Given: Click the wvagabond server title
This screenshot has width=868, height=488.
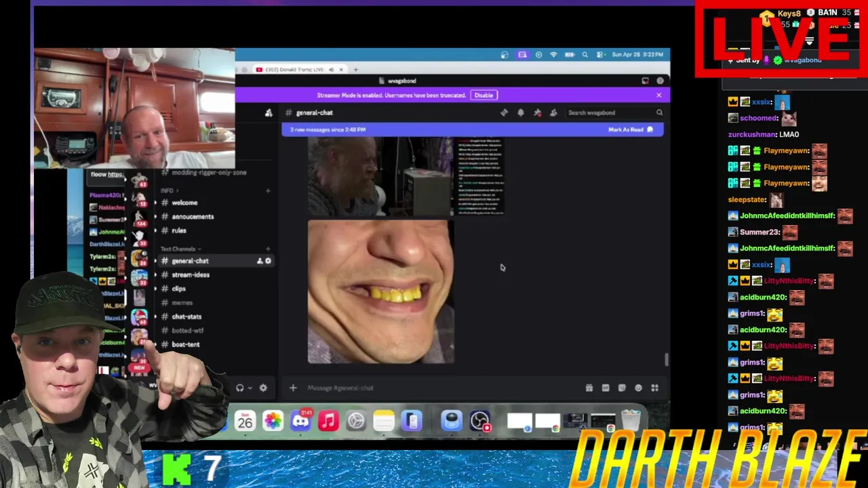Looking at the screenshot, I should coord(401,81).
